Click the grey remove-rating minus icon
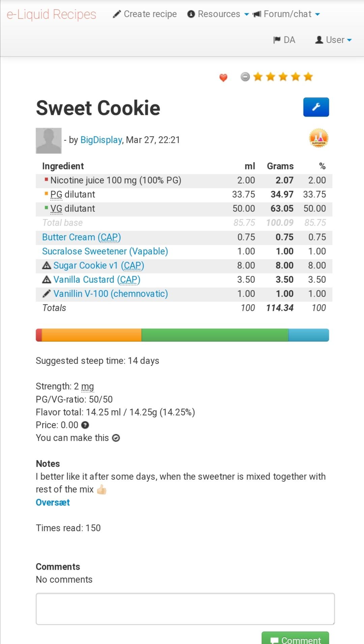This screenshot has height=644, width=364. [x=245, y=77]
